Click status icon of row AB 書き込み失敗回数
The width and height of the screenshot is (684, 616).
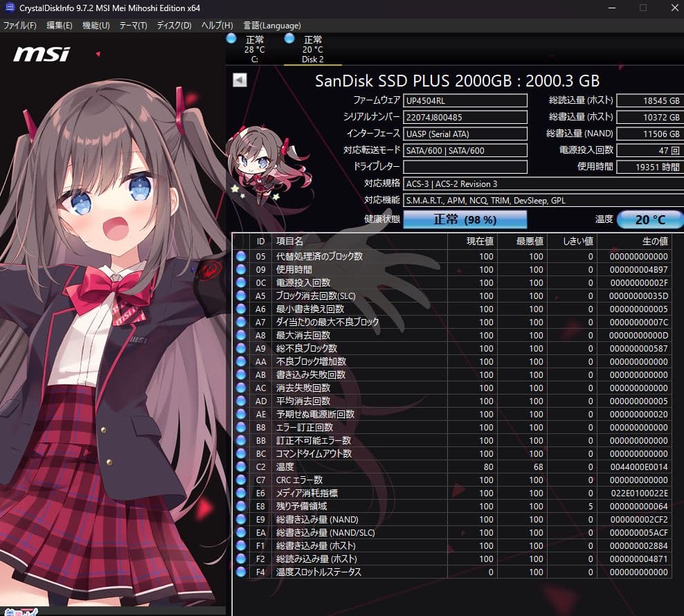(241, 374)
